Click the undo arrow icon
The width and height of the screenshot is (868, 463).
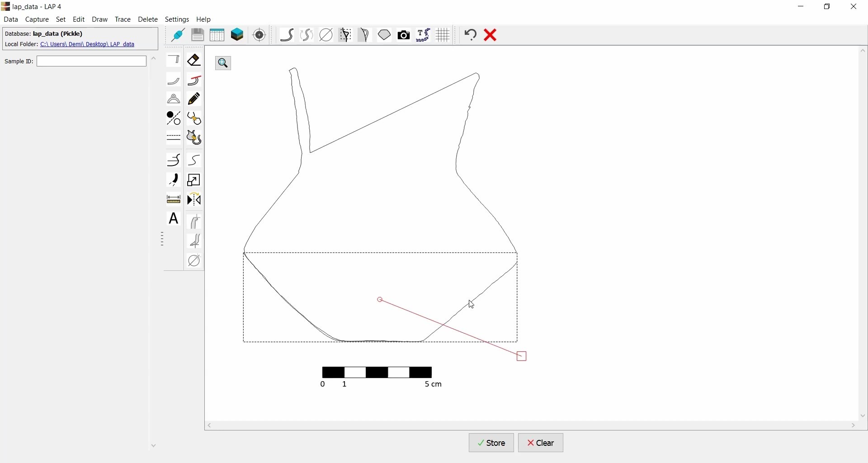[x=471, y=35]
